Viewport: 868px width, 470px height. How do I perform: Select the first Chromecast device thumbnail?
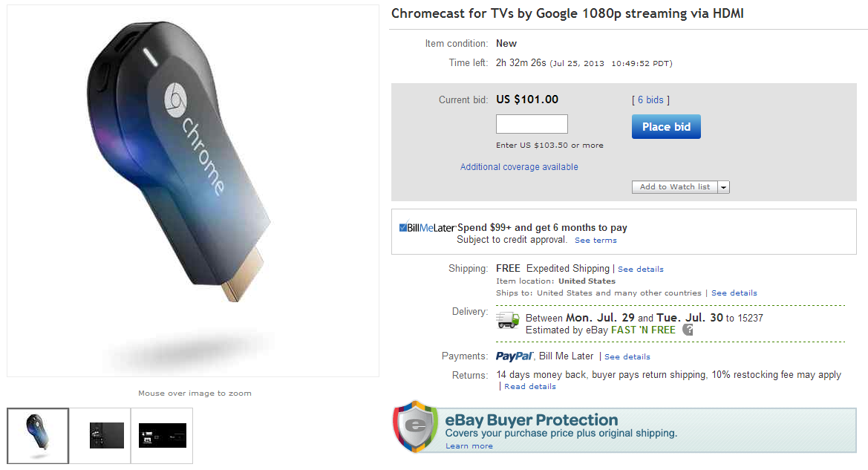coord(37,434)
